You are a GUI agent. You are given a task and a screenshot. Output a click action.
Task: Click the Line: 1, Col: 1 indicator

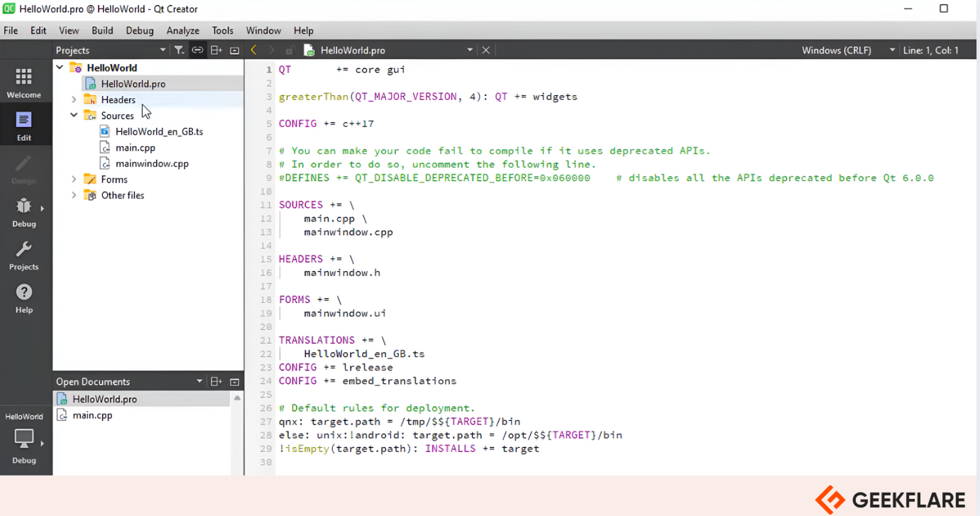click(x=930, y=50)
